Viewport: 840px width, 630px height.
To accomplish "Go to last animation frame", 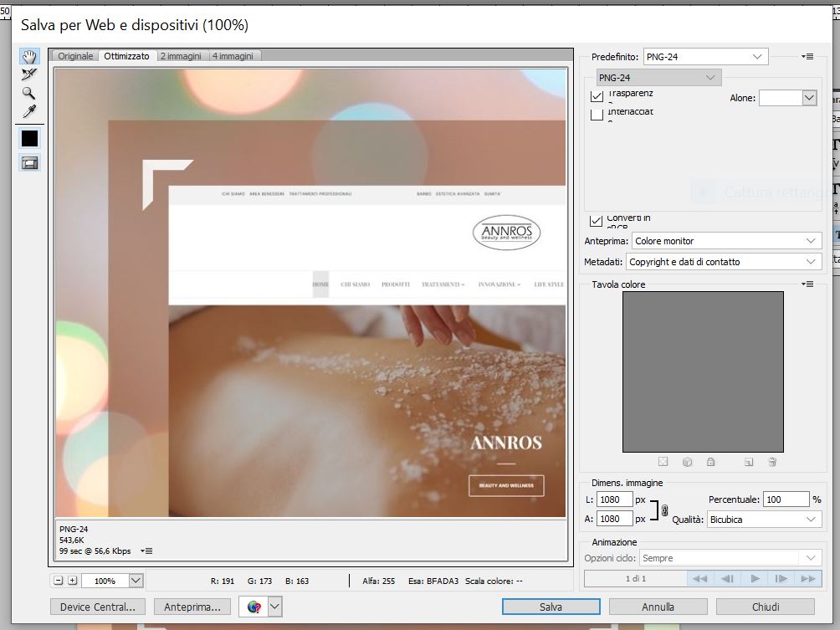I will (x=808, y=579).
